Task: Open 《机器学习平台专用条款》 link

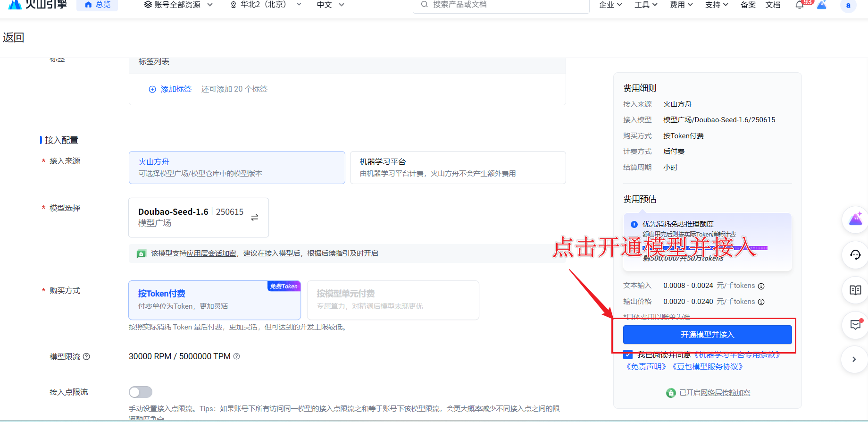Action: (x=737, y=355)
